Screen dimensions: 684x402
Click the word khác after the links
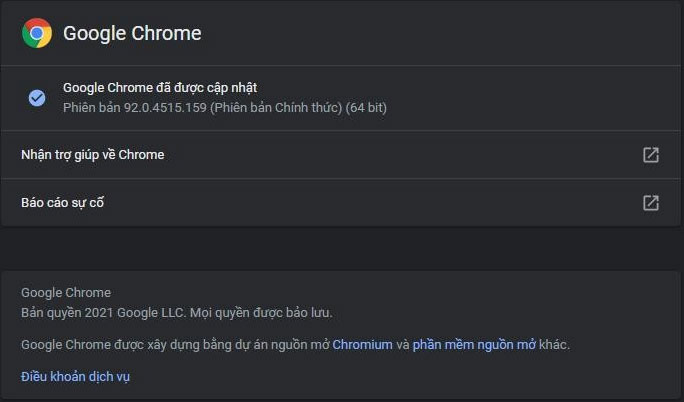tap(554, 345)
